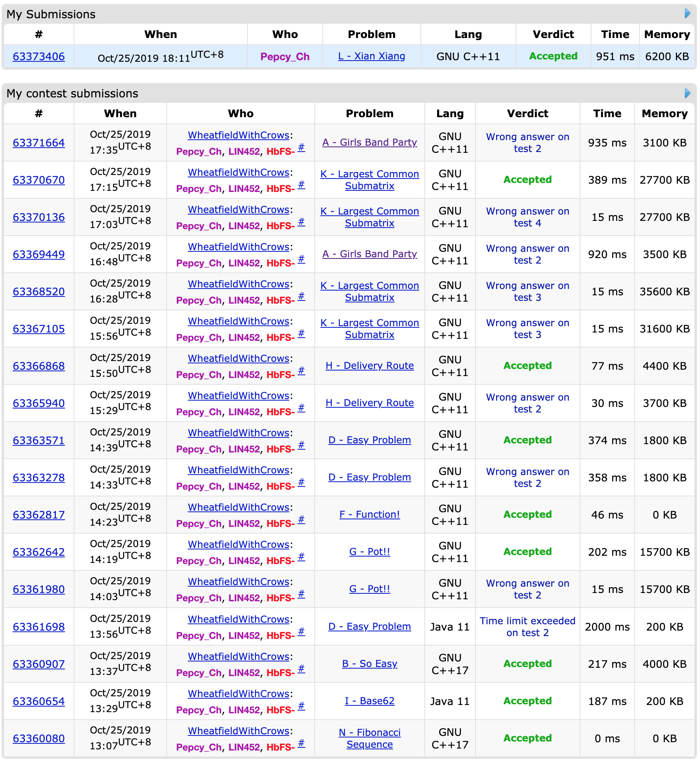Open Time limit exceeded on test 2 verdict

click(x=527, y=627)
